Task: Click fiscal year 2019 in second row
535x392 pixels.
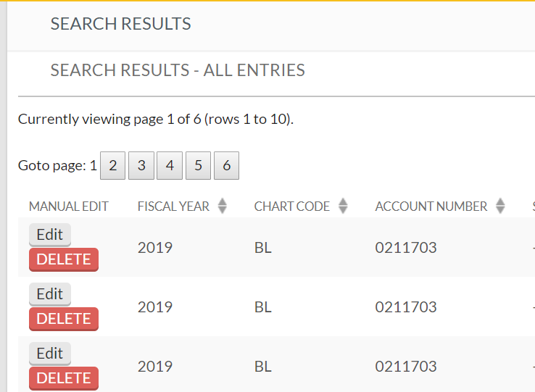Action: (155, 307)
